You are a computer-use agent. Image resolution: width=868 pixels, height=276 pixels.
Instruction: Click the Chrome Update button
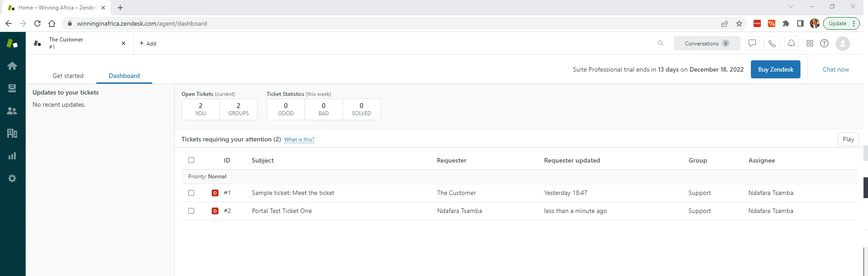pyautogui.click(x=841, y=23)
